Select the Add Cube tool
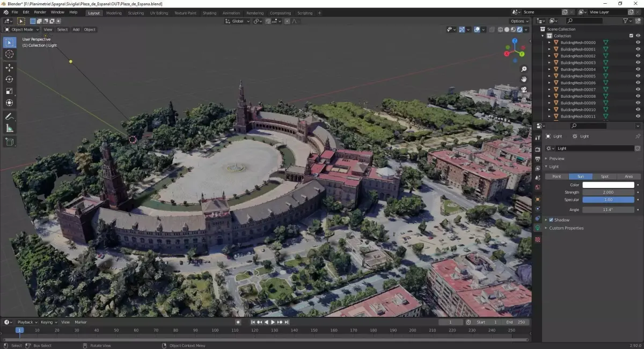The image size is (644, 349). (x=10, y=142)
